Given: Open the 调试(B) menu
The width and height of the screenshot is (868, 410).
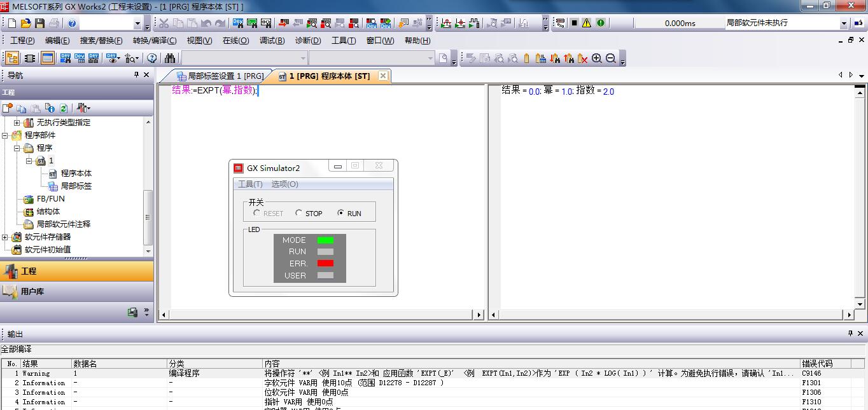Looking at the screenshot, I should [x=272, y=41].
